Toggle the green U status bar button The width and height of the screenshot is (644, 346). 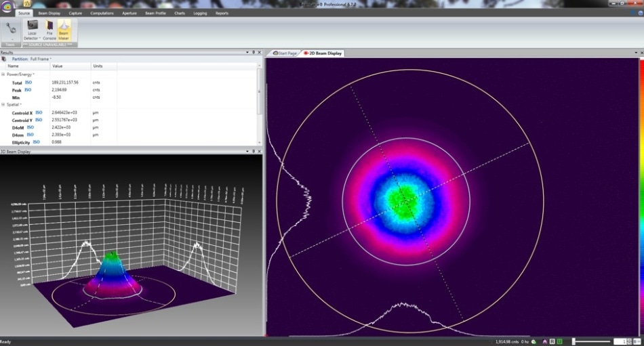pyautogui.click(x=559, y=341)
